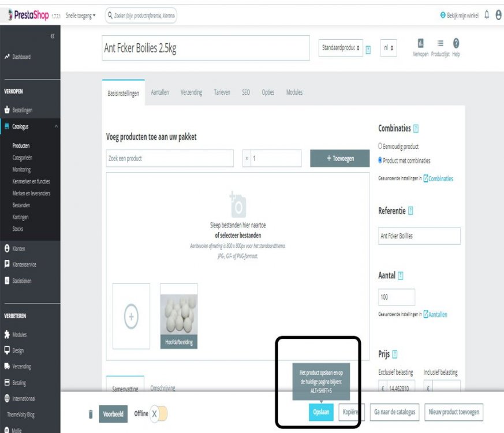Select the Hoofdafbeelding product thumbnail
This screenshot has width=504, height=433.
[179, 316]
